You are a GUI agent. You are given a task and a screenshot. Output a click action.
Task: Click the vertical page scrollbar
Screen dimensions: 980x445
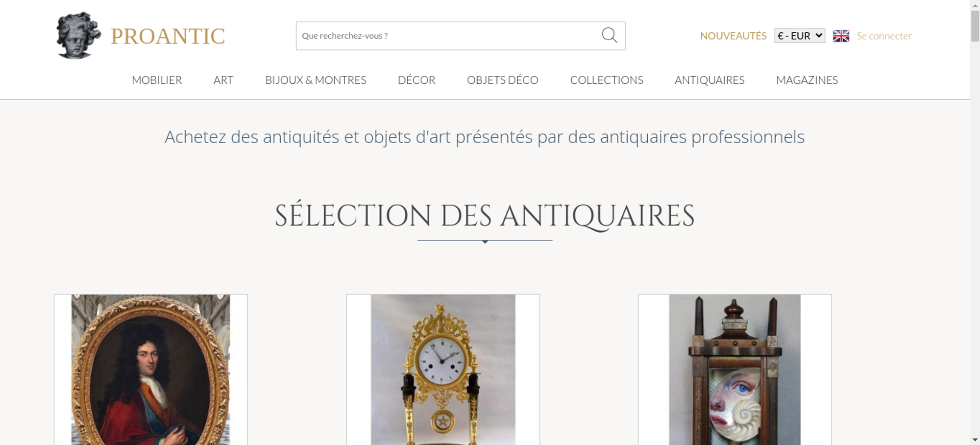[x=975, y=222]
